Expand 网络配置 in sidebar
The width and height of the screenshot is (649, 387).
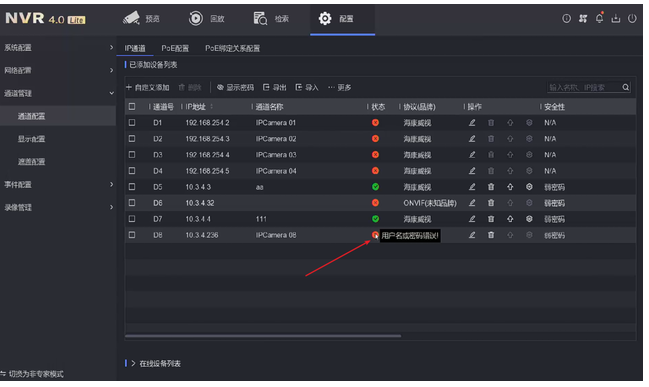(58, 70)
